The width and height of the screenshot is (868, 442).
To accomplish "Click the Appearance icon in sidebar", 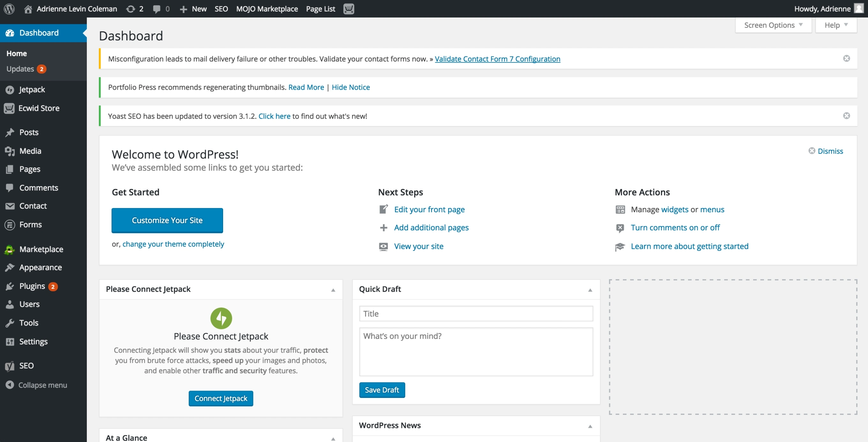I will (x=10, y=267).
